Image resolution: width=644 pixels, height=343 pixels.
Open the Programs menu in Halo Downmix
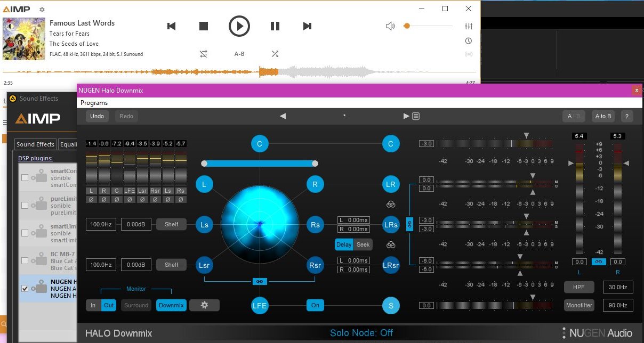[x=94, y=103]
